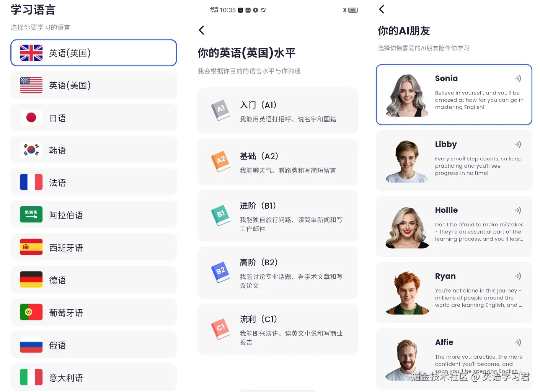Tap the back arrow on the level screen
This screenshot has height=392, width=540.
(x=202, y=30)
